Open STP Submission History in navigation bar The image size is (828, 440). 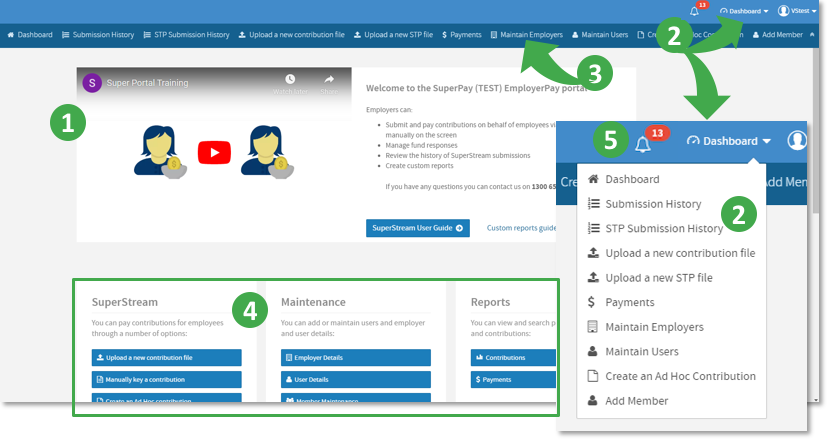pyautogui.click(x=186, y=35)
